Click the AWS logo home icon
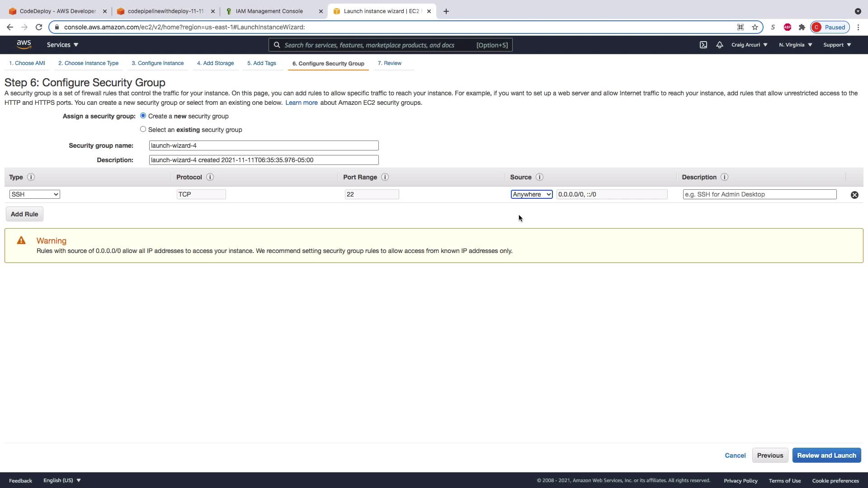868x488 pixels. point(24,44)
